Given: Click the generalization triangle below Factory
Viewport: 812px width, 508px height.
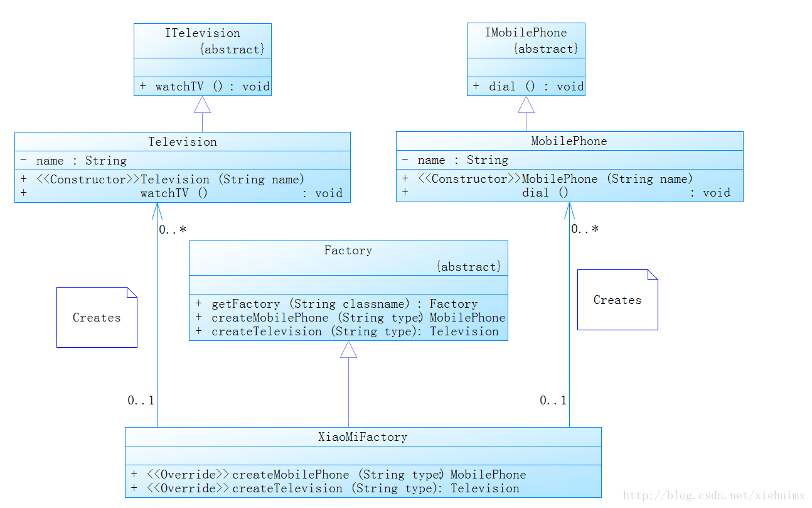Looking at the screenshot, I should tap(348, 350).
